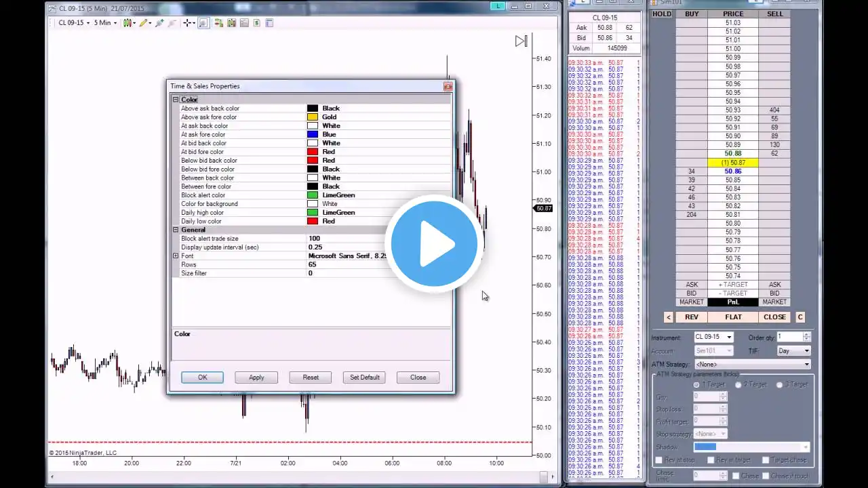Select the Rows value 65
Viewport: 868px width, 488px height.
[313, 264]
